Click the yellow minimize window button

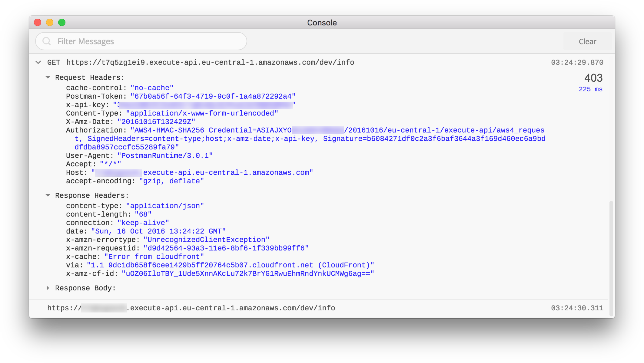pyautogui.click(x=50, y=22)
